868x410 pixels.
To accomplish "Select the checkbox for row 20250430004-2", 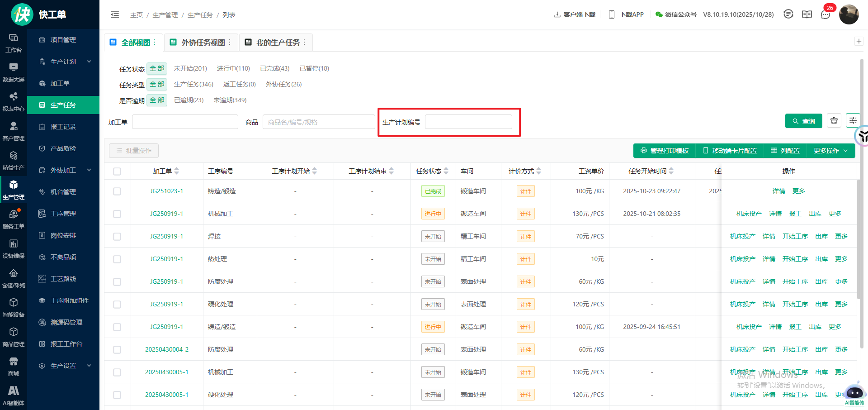I will (117, 350).
